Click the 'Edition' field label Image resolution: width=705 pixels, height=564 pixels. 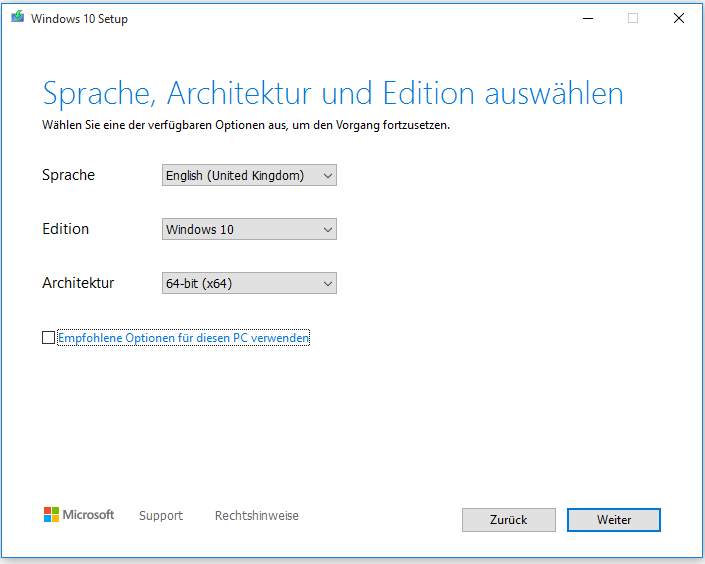66,229
